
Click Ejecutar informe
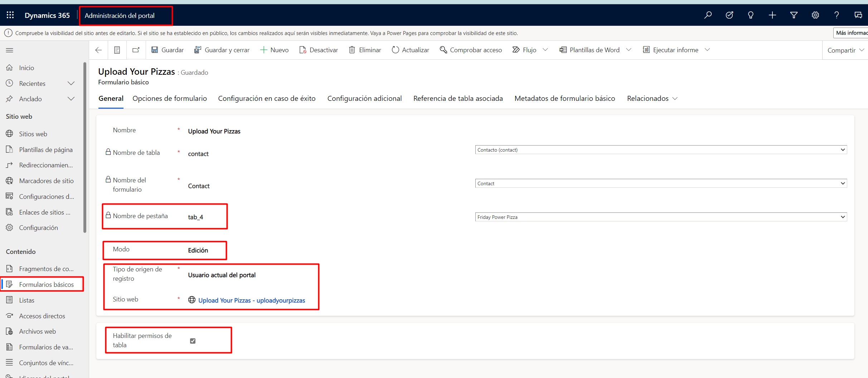coord(670,50)
